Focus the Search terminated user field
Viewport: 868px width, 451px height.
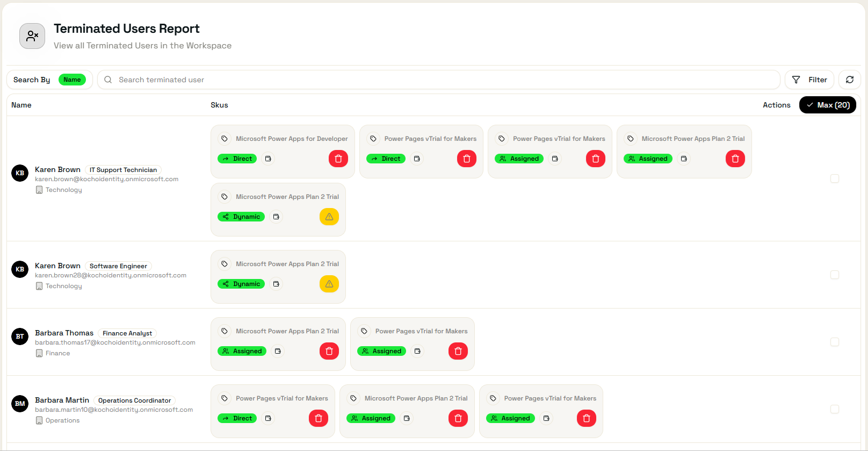coord(439,80)
